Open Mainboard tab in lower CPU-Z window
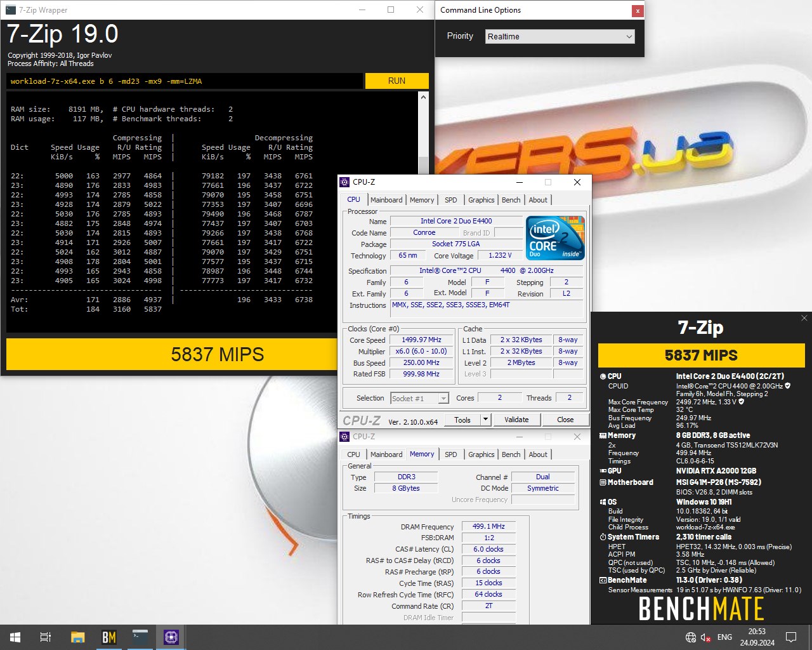Image resolution: width=812 pixels, height=650 pixels. [x=386, y=454]
